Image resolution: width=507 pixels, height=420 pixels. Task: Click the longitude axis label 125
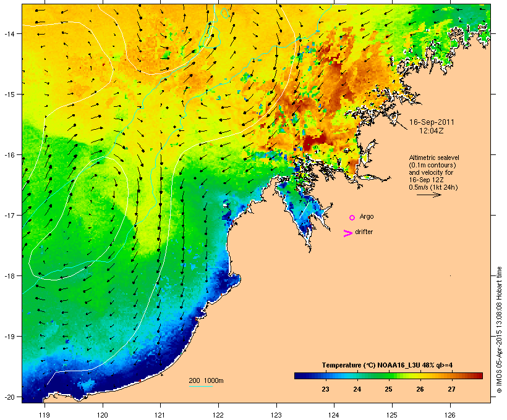click(392, 415)
